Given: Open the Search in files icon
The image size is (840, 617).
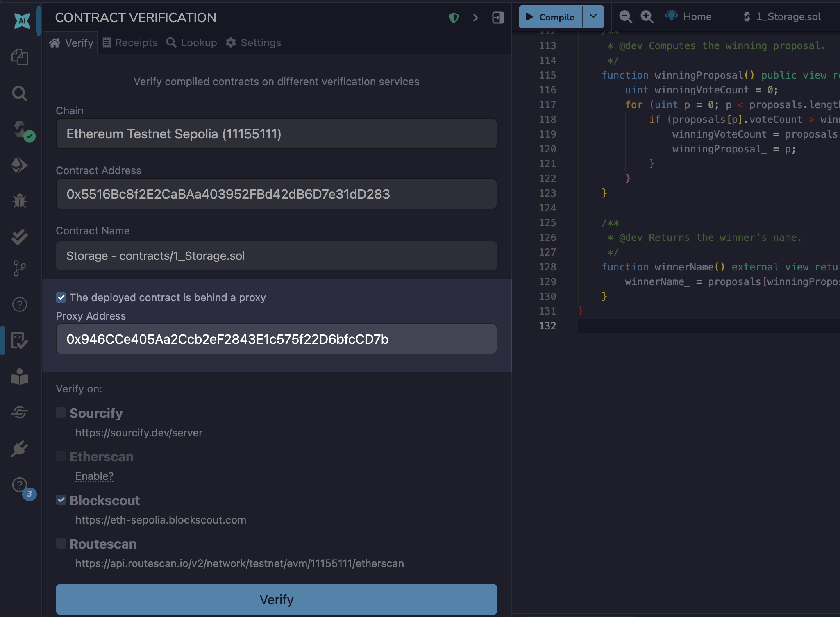Looking at the screenshot, I should pyautogui.click(x=20, y=93).
